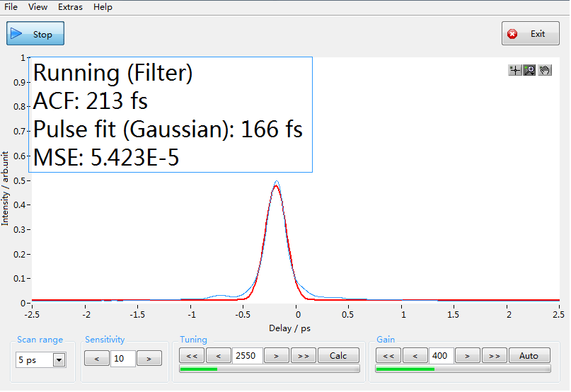Click the Exit button
The height and width of the screenshot is (392, 571).
[531, 34]
